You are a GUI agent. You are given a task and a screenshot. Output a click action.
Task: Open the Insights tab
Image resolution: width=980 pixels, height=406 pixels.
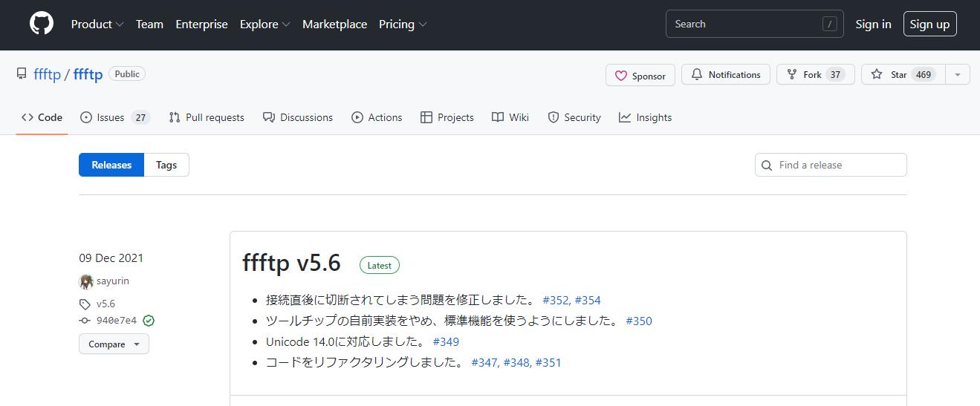tap(645, 117)
